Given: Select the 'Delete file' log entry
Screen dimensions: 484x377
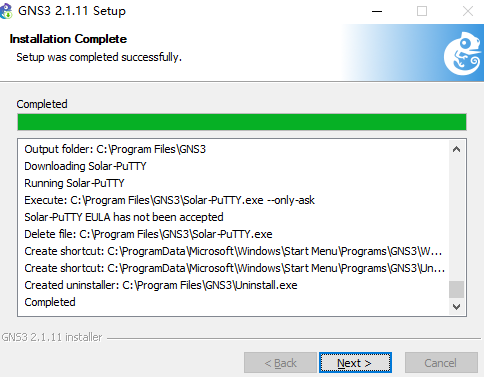Looking at the screenshot, I should (x=148, y=234).
